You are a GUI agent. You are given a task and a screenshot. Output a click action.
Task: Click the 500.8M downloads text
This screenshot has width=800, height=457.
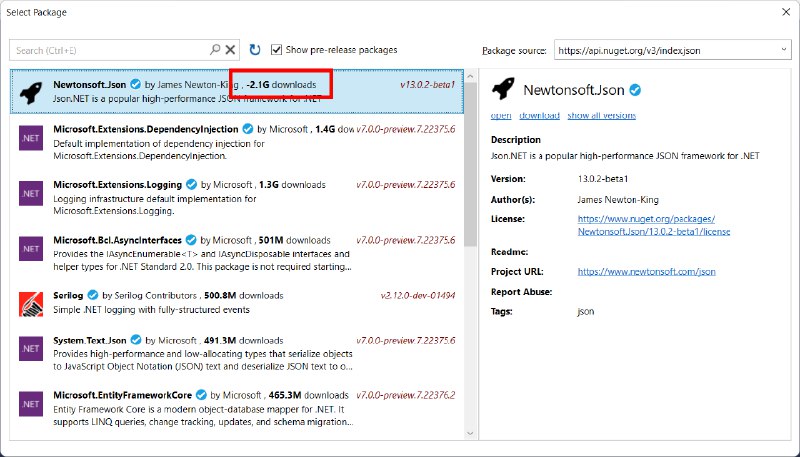[244, 295]
